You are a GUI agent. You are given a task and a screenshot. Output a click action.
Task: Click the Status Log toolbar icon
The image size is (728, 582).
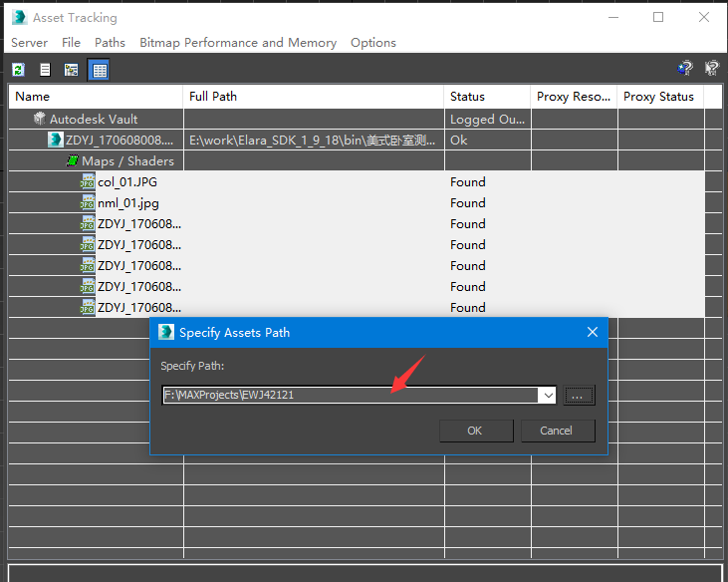pyautogui.click(x=45, y=70)
